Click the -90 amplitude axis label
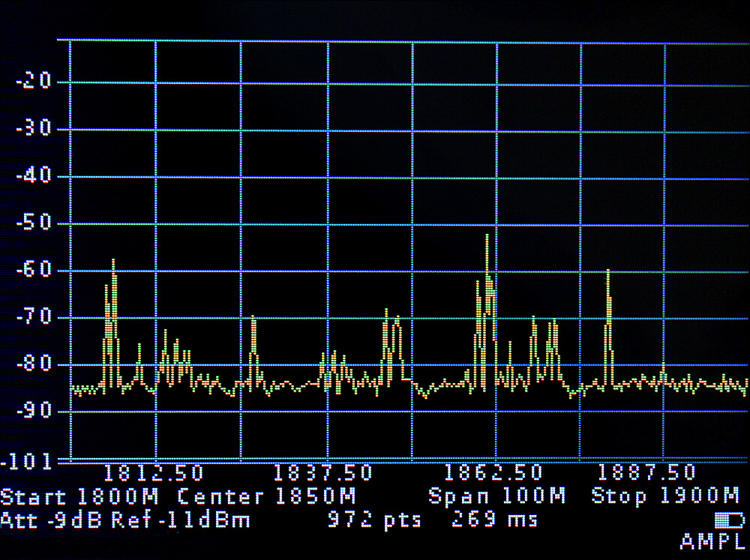The width and height of the screenshot is (750, 560). tap(33, 411)
